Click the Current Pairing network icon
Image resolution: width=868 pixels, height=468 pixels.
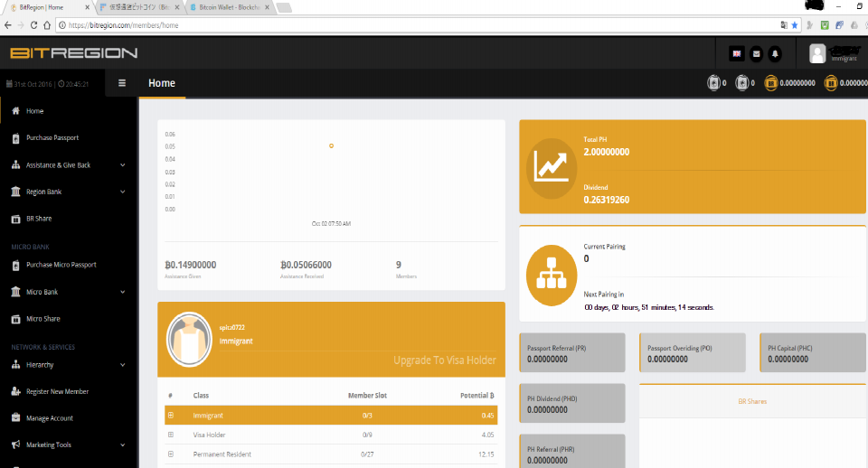point(552,275)
